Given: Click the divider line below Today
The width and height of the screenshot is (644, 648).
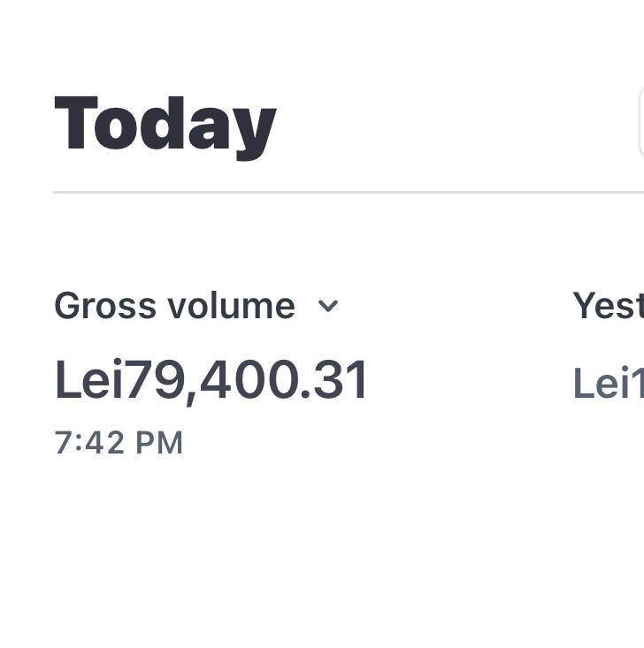Looking at the screenshot, I should (345, 191).
